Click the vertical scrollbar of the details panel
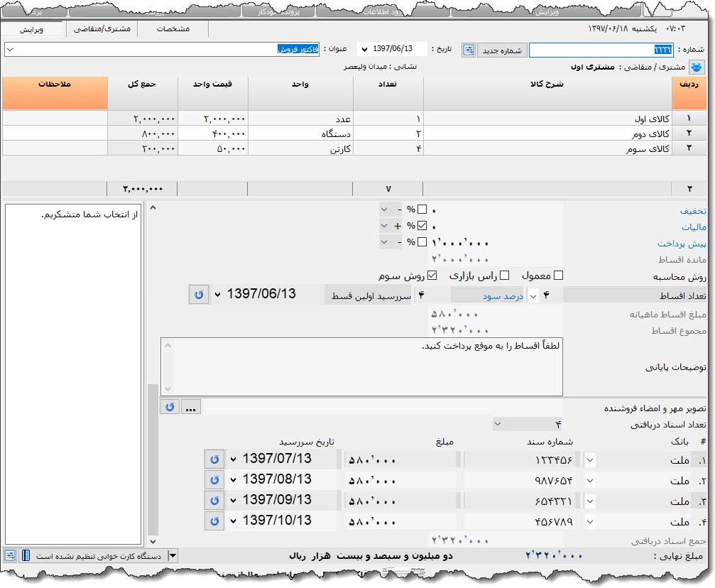Viewport: 715px width, 588px height. click(153, 462)
